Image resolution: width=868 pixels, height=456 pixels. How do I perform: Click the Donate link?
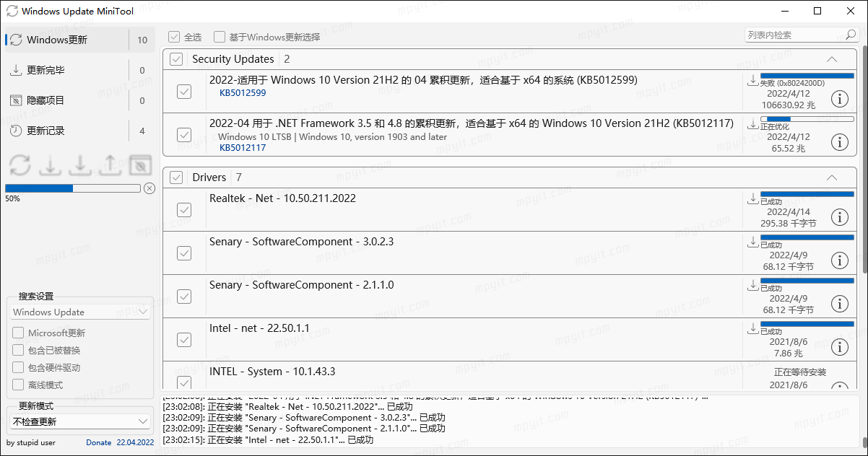(99, 442)
